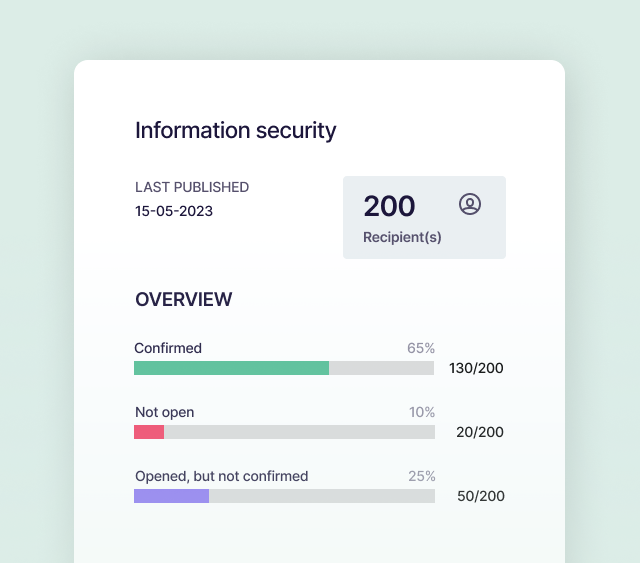Click the Information security title

pyautogui.click(x=236, y=130)
